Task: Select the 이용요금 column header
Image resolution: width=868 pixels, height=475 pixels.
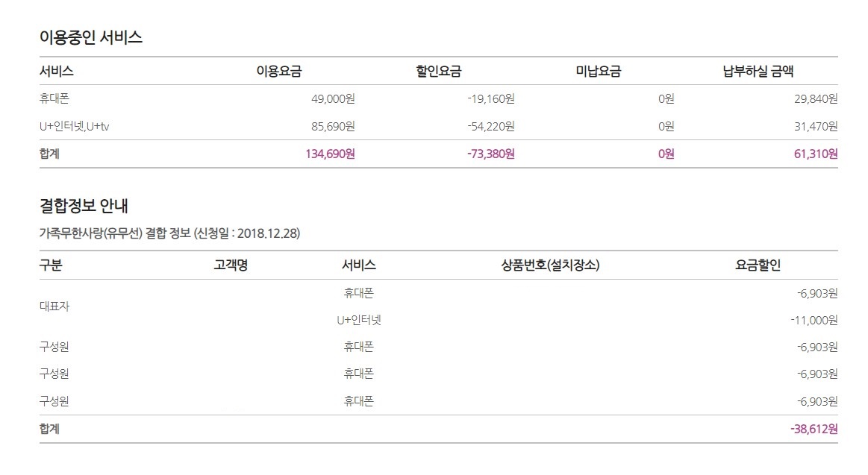Action: 278,72
